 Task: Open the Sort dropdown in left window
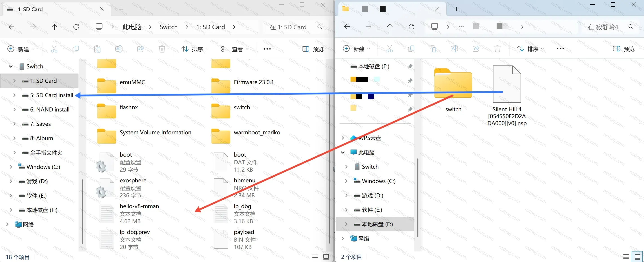(x=195, y=49)
